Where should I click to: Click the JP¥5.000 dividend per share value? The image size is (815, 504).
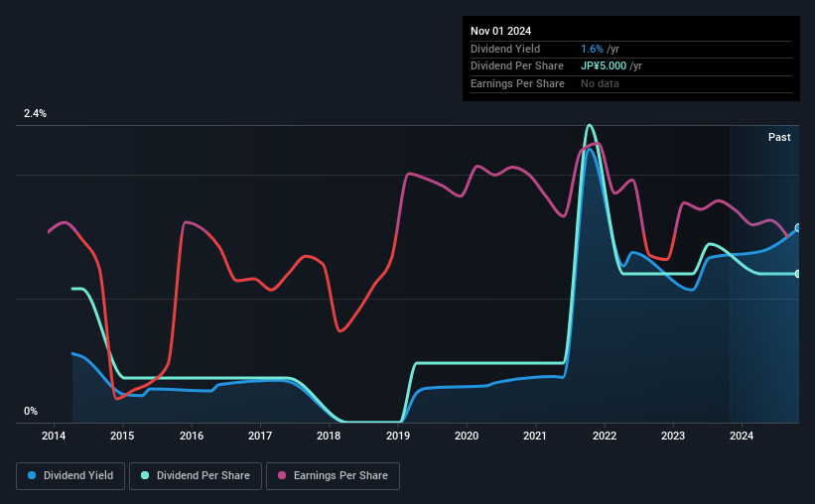(604, 66)
